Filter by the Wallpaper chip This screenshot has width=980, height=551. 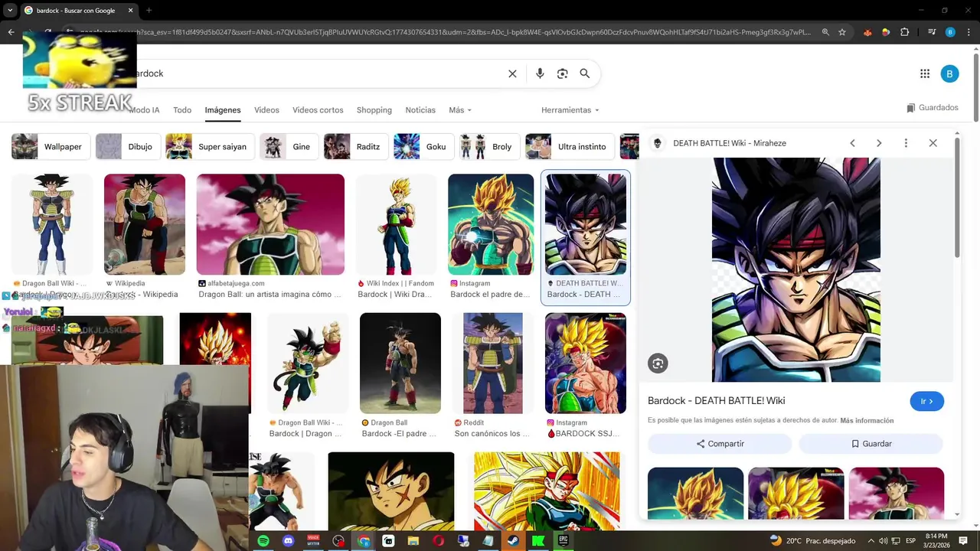click(51, 146)
